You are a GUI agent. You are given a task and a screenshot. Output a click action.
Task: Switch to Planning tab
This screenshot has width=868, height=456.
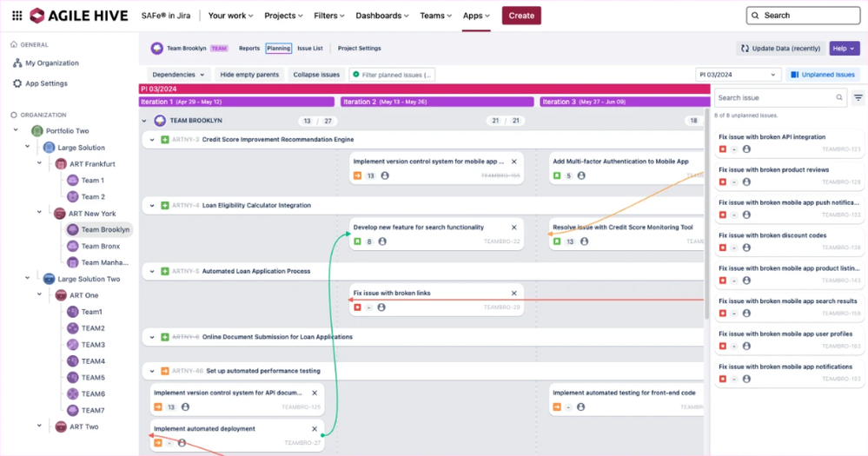pos(278,48)
